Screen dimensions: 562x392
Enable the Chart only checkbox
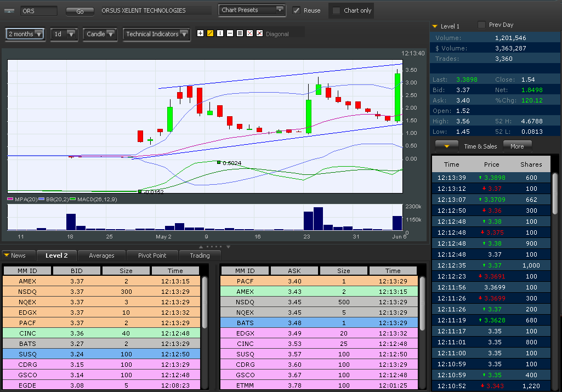336,10
